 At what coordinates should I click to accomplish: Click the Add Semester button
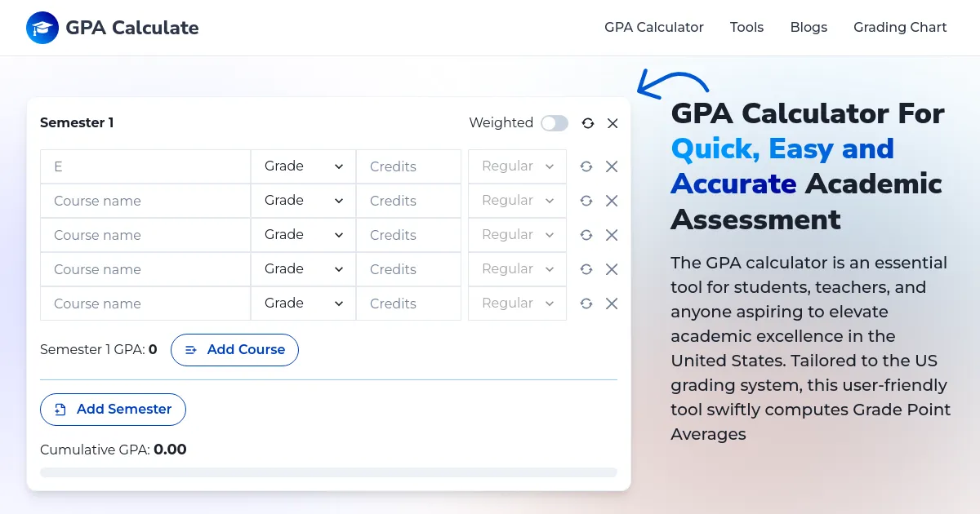pyautogui.click(x=113, y=410)
